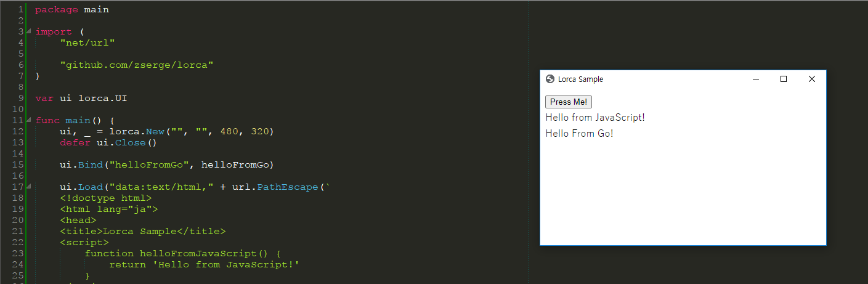Viewport: 868px width, 284px height.
Task: Maximize the Lorca Sample window
Action: [x=784, y=79]
